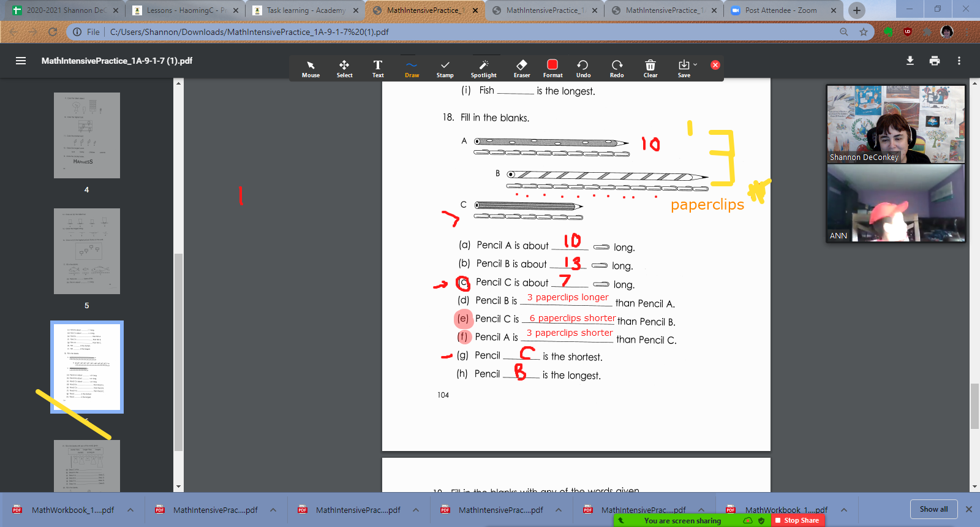The width and height of the screenshot is (980, 527).
Task: Click Stop Share button
Action: 797,520
